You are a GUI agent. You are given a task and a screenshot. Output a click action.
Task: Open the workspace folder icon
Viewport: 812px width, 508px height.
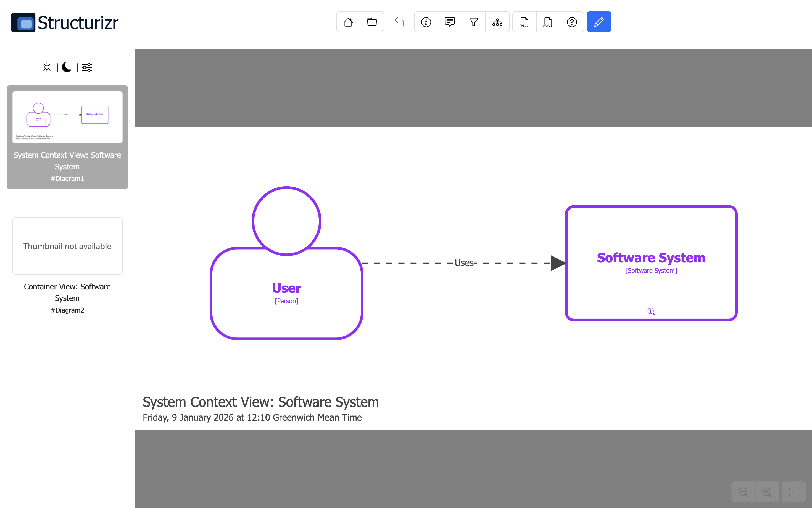tap(372, 22)
